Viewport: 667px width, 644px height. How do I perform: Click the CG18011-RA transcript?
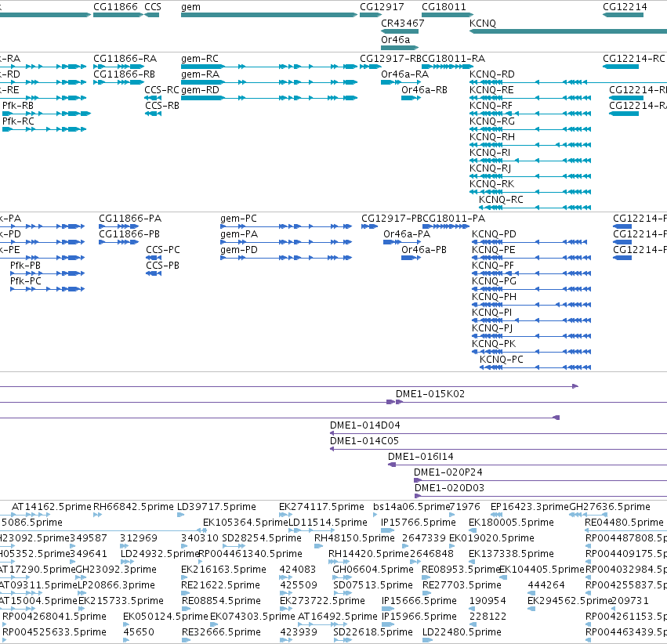pyautogui.click(x=448, y=67)
